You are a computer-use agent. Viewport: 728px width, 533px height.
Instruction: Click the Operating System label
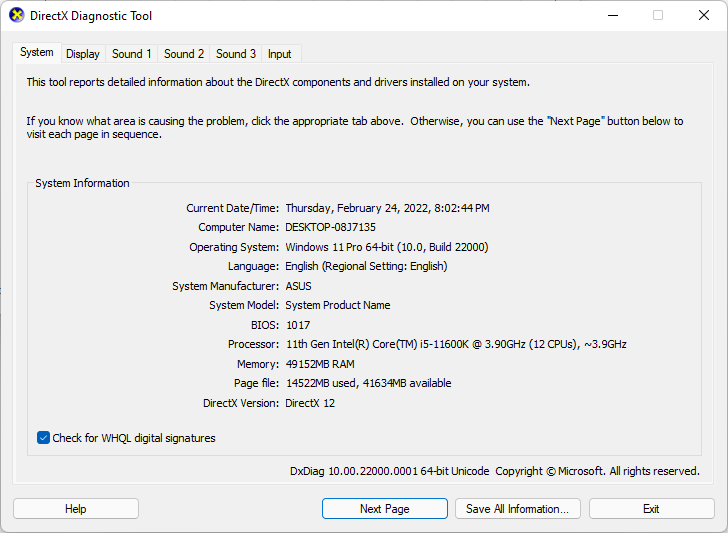click(x=234, y=247)
